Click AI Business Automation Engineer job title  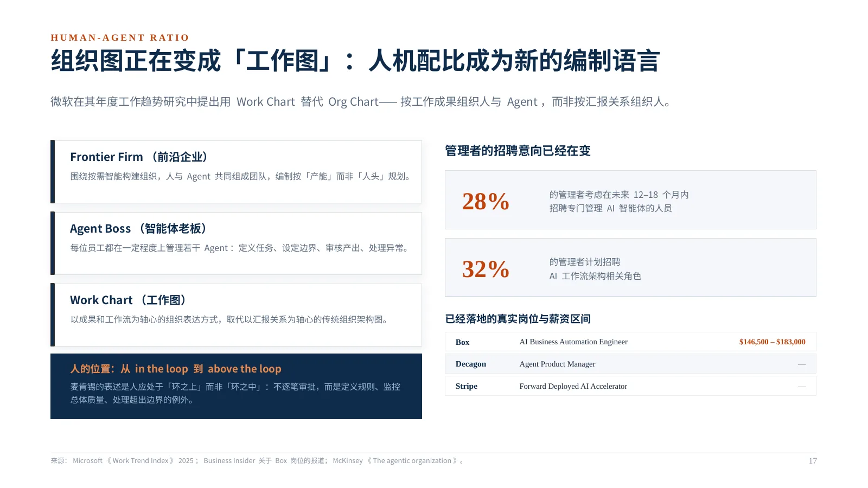[573, 342]
